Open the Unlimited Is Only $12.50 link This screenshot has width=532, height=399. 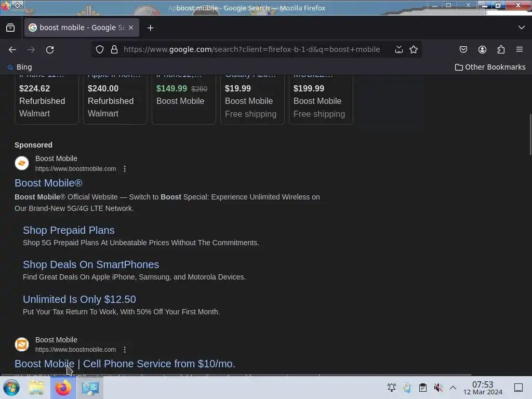[x=79, y=299]
